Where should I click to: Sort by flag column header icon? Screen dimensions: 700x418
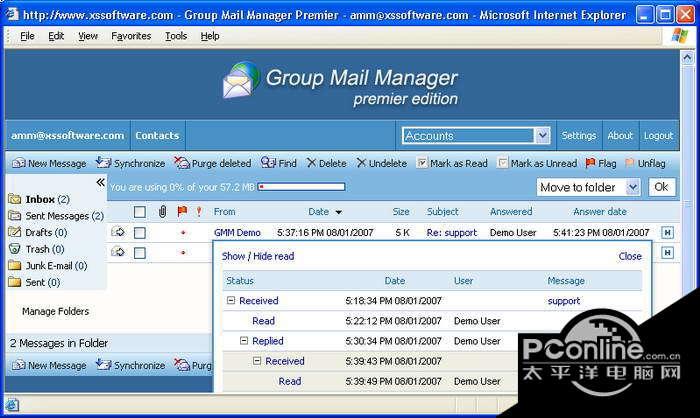[182, 212]
